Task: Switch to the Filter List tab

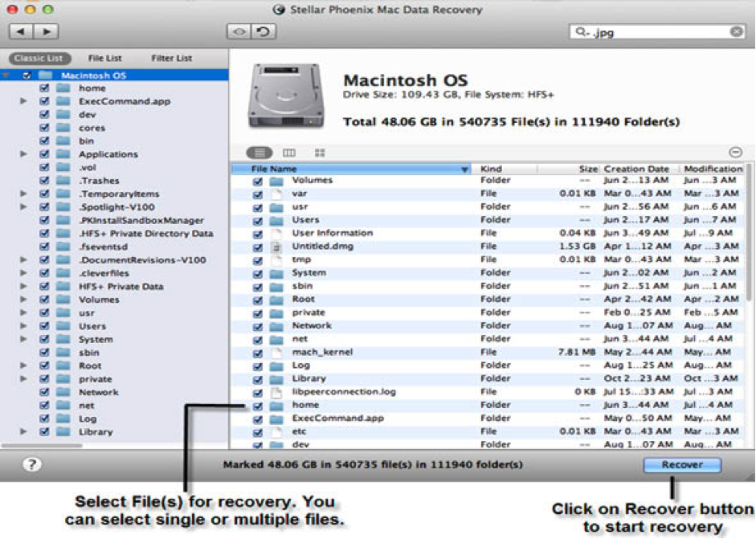Action: coord(172,59)
